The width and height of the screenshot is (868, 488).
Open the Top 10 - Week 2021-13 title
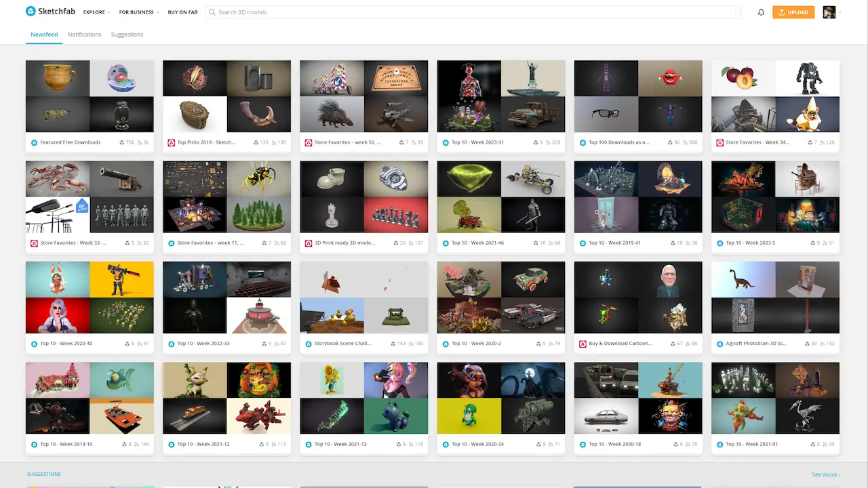(x=340, y=444)
